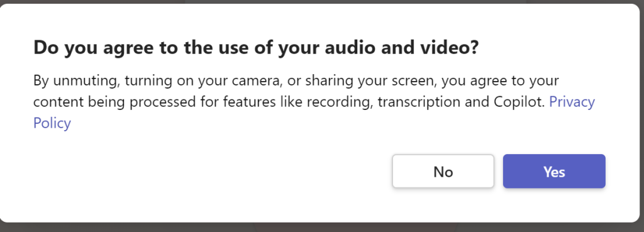Viewport: 644px width, 232px height.
Task: Click the No button to decline
Action: tap(443, 171)
